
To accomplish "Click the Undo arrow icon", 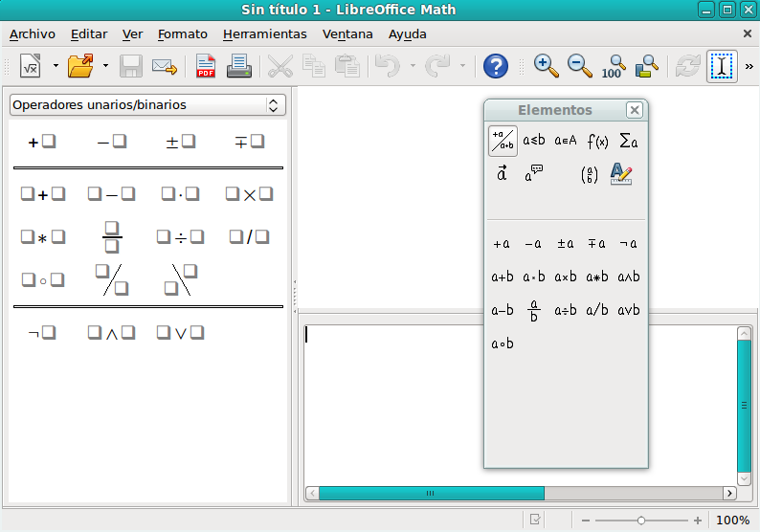I will [x=388, y=66].
